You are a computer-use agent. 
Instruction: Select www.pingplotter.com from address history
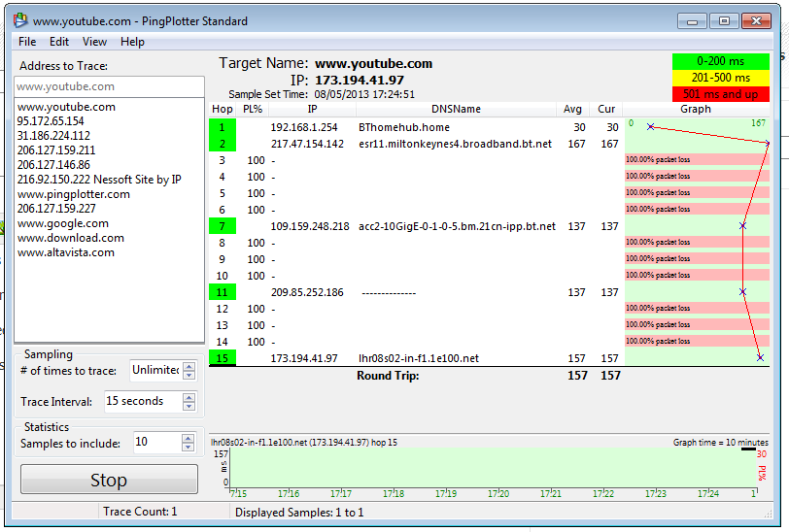coord(74,194)
